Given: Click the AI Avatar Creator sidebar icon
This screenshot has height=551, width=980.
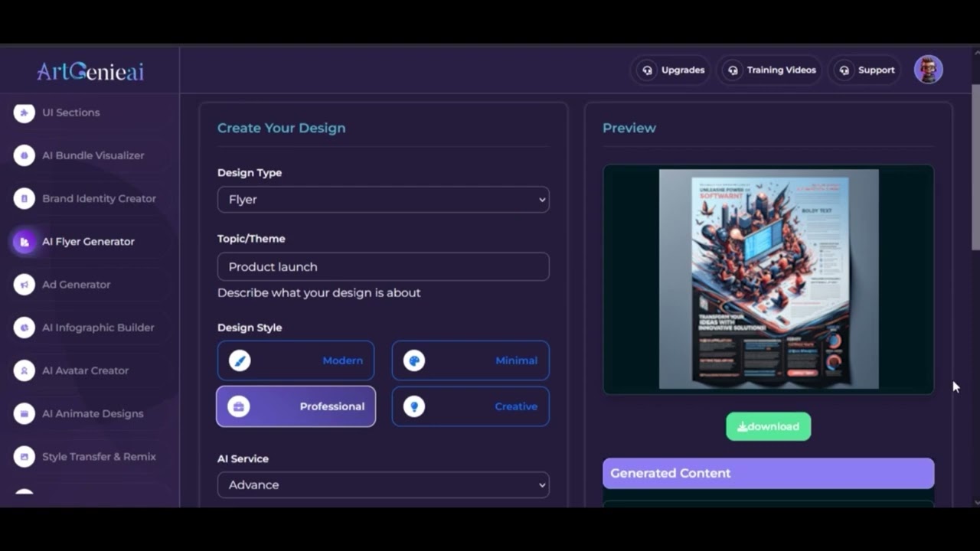Looking at the screenshot, I should pos(24,370).
